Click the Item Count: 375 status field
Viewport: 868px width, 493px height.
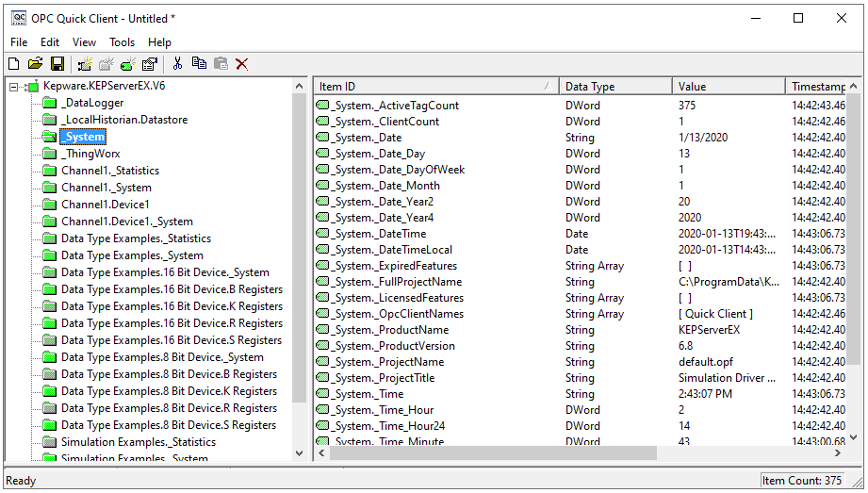[x=802, y=480]
